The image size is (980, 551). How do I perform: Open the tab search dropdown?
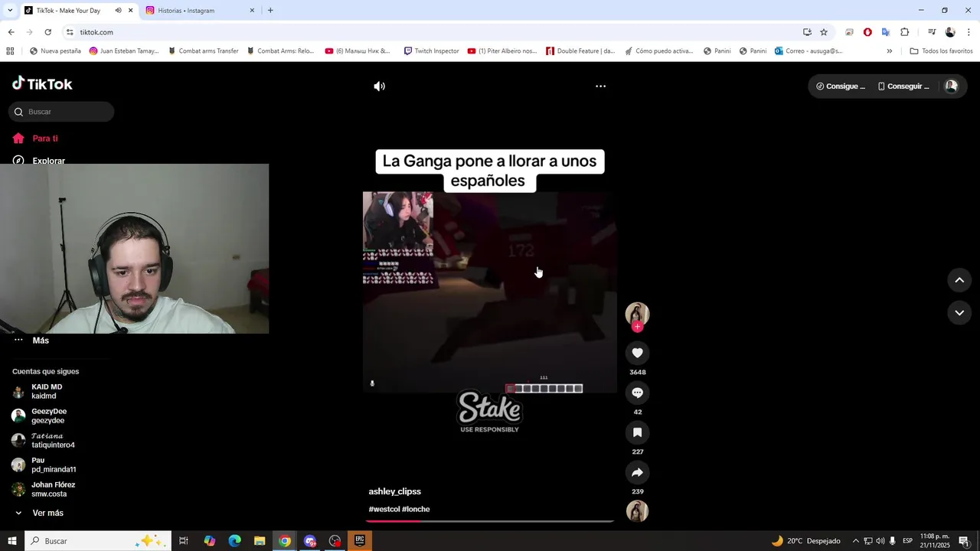click(9, 11)
